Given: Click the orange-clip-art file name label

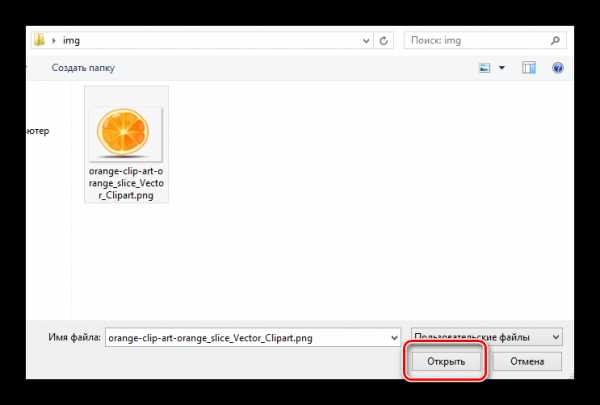Looking at the screenshot, I should point(126,183).
